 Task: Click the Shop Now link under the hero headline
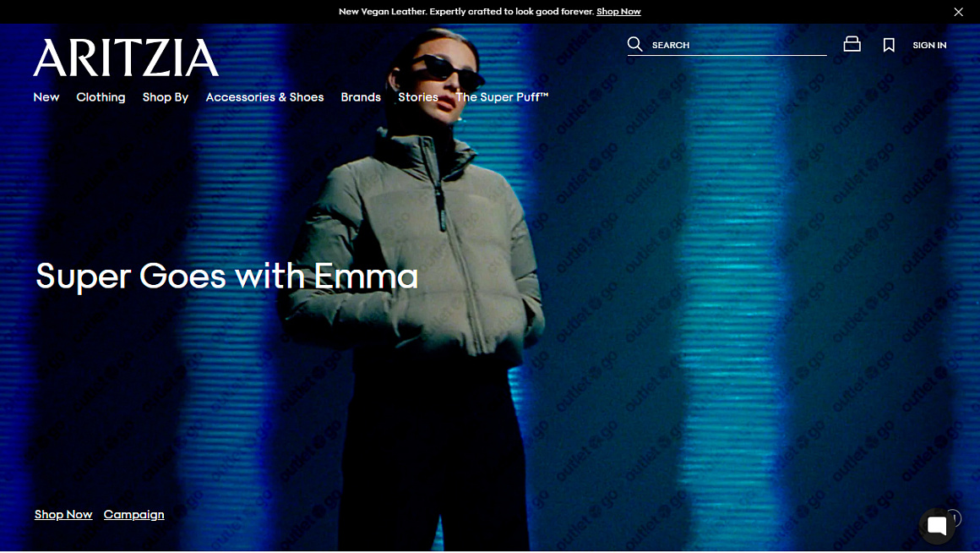coord(63,514)
